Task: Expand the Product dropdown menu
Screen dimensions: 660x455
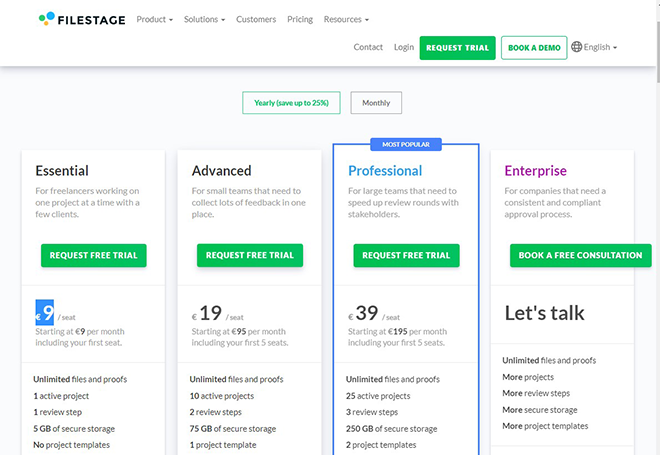Action: [154, 19]
